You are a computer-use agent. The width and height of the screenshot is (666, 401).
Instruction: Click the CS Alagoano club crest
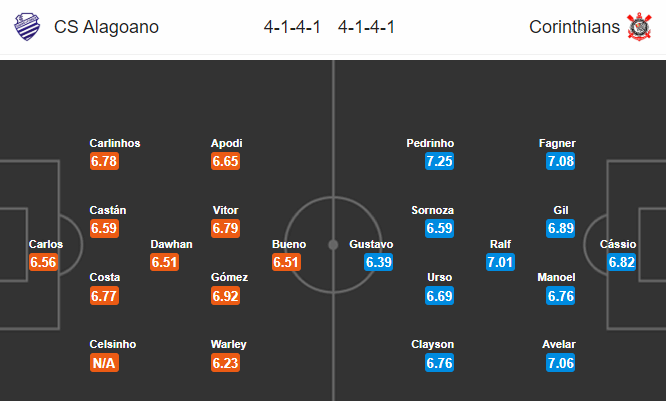pyautogui.click(x=27, y=27)
